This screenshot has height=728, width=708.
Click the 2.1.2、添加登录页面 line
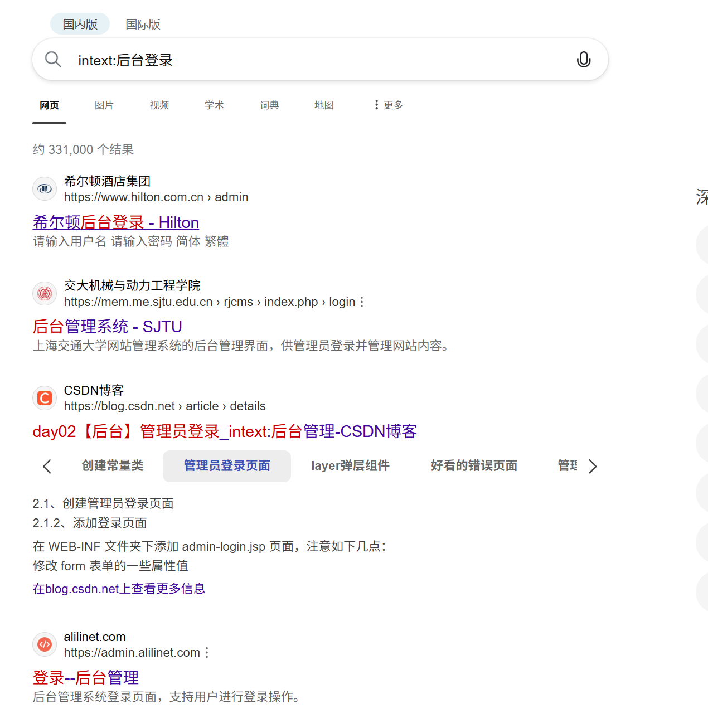pyautogui.click(x=90, y=523)
